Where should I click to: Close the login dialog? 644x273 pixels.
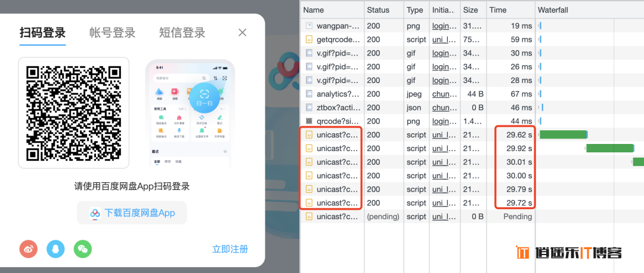[x=242, y=33]
